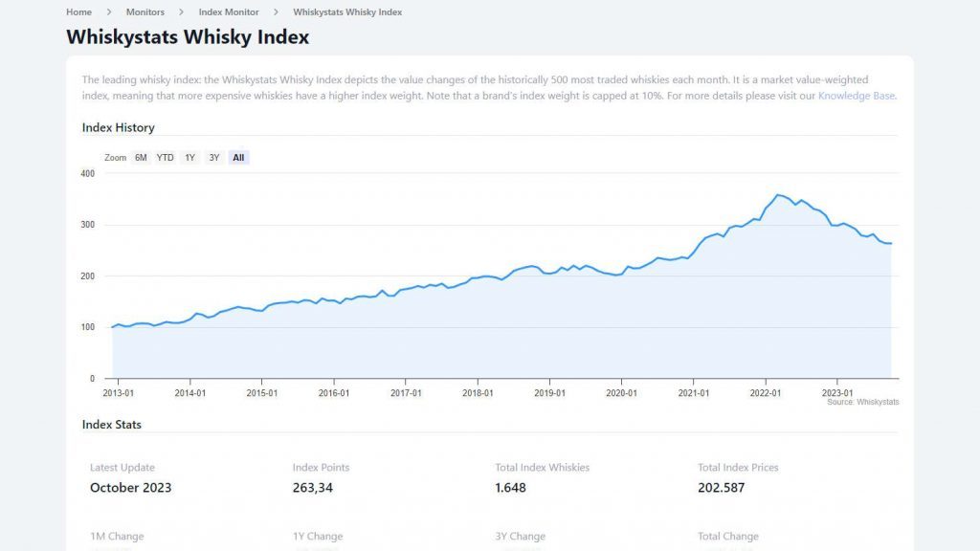Image resolution: width=980 pixels, height=551 pixels.
Task: Click the breadcrumb chevron after Home
Action: coord(106,11)
